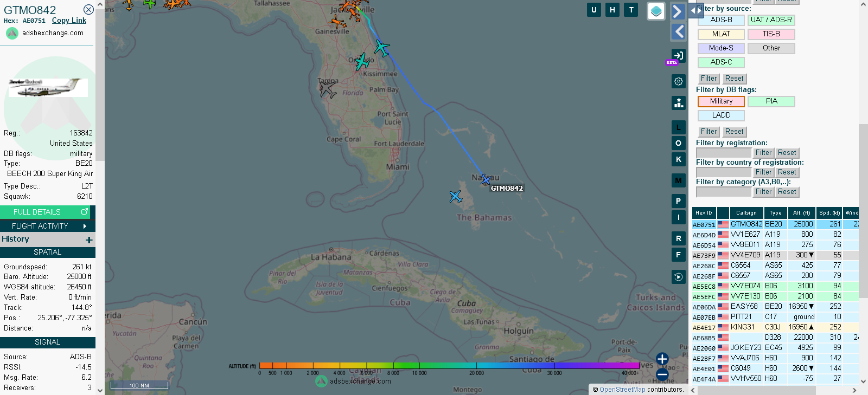Screen dimensions: 868x395
Task: Toggle the I map option button
Action: [678, 217]
